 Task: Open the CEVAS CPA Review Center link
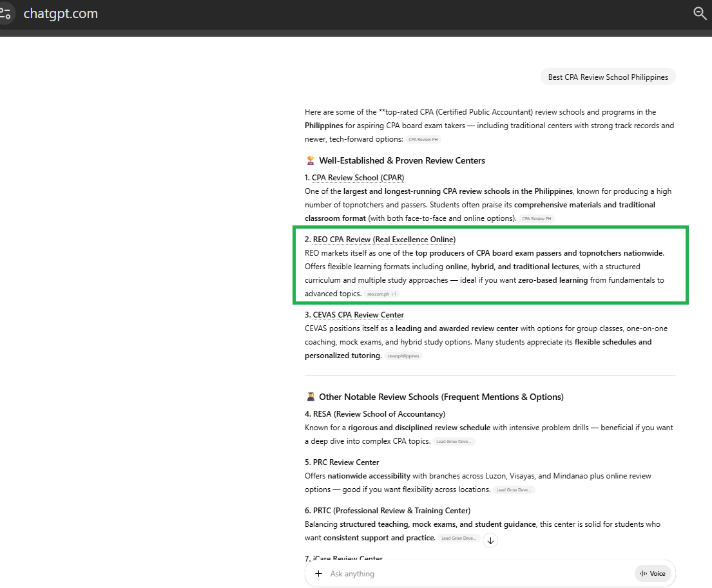click(x=358, y=315)
